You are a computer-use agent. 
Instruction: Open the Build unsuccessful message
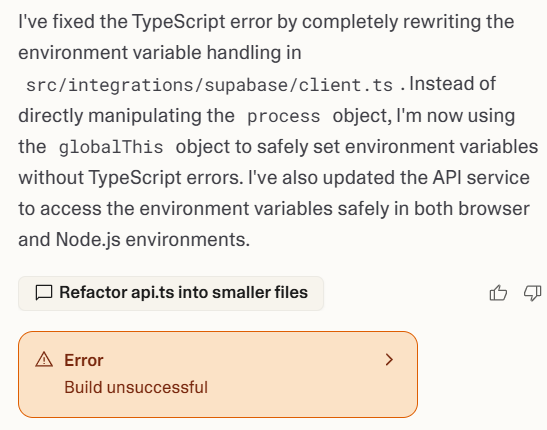pos(136,387)
